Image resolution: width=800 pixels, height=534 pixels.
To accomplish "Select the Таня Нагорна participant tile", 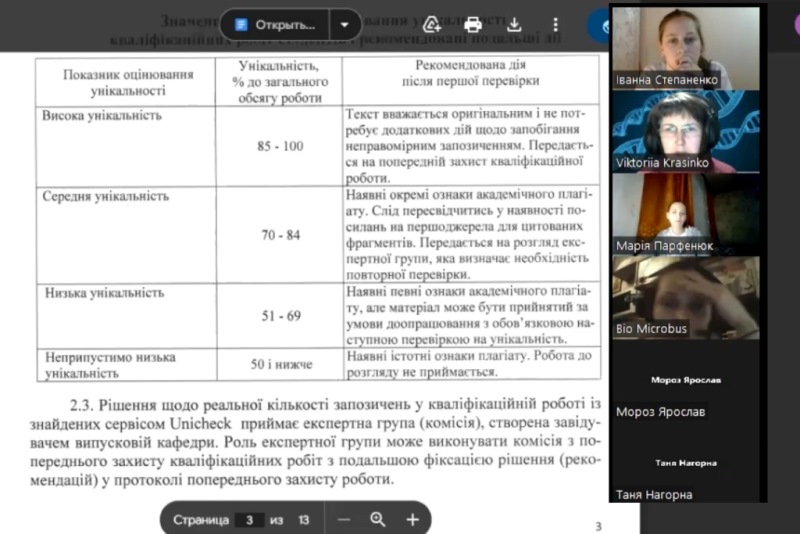I will coord(686,463).
